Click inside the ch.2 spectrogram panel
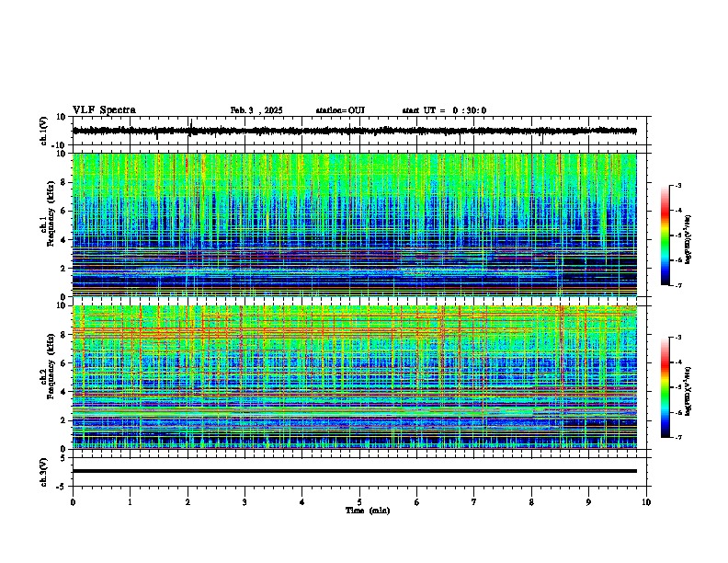 354,377
